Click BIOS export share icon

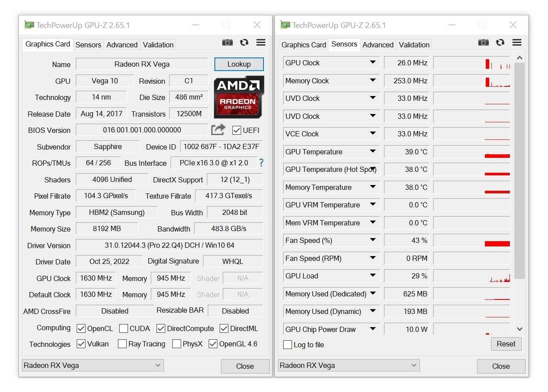click(218, 129)
